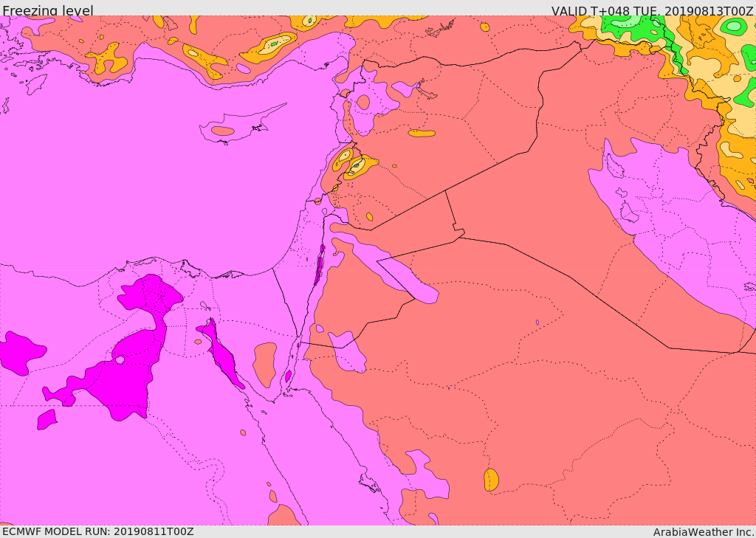Click the salmon oval inside Cyprus
This screenshot has height=538, width=756.
222,131
